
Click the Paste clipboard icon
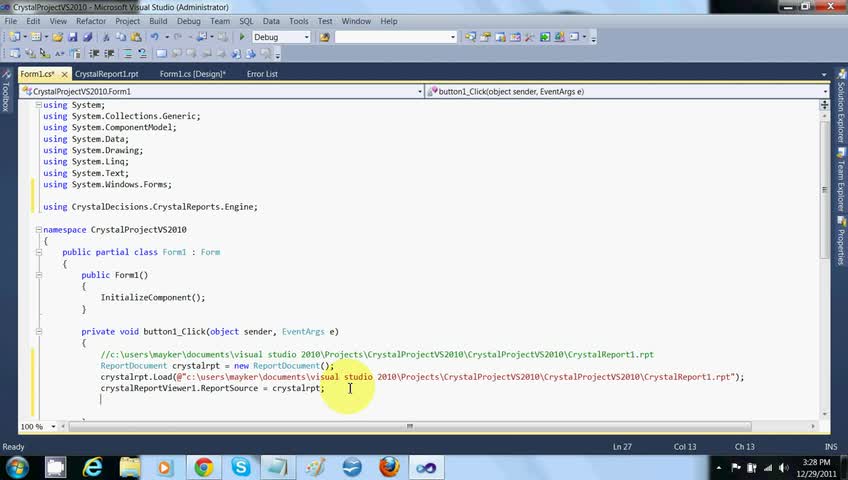tap(136, 37)
